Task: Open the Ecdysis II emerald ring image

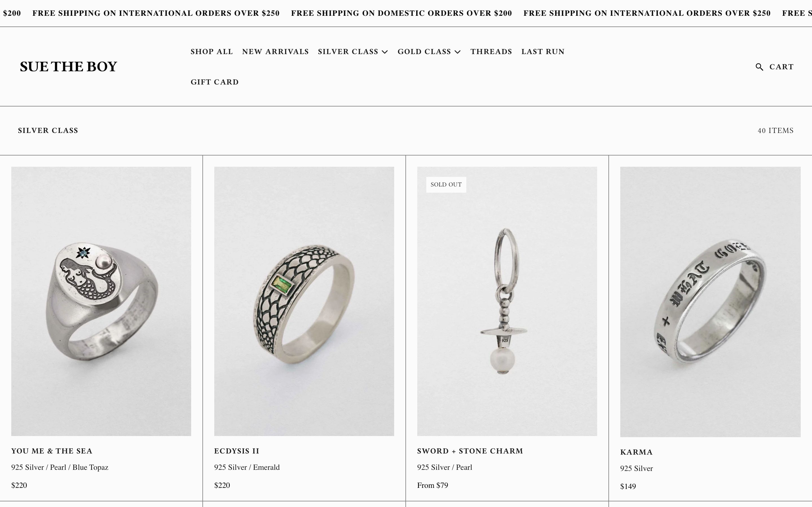Action: (x=304, y=301)
